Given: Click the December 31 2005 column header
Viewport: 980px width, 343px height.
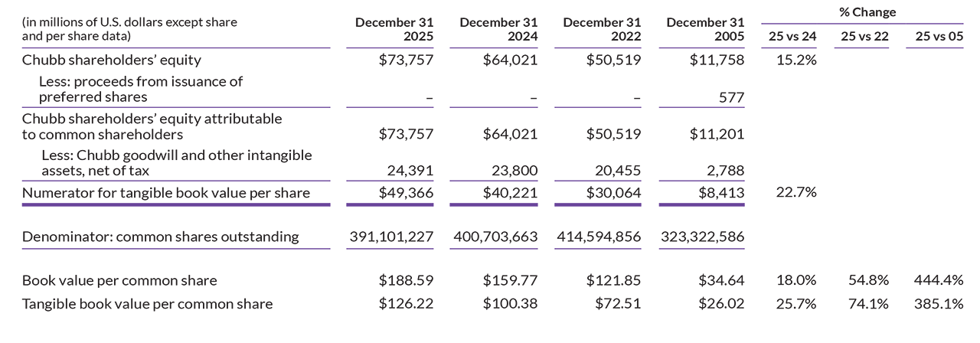Looking at the screenshot, I should 705,29.
